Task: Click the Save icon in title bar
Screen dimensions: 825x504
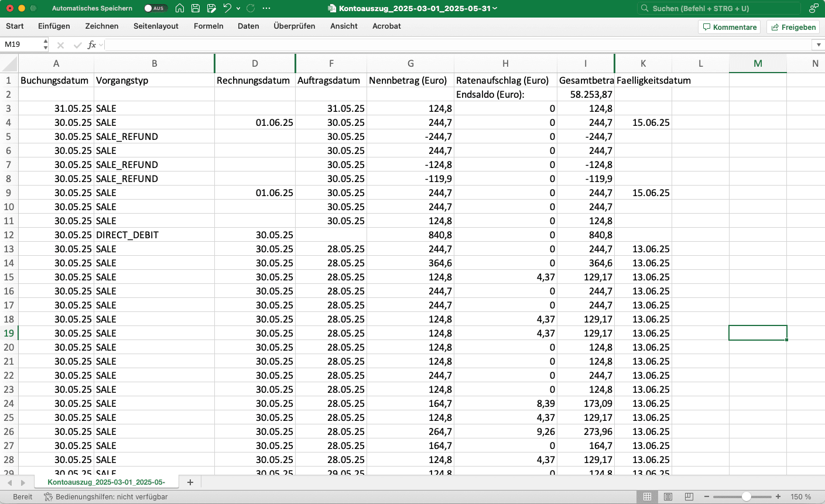Action: [x=196, y=8]
